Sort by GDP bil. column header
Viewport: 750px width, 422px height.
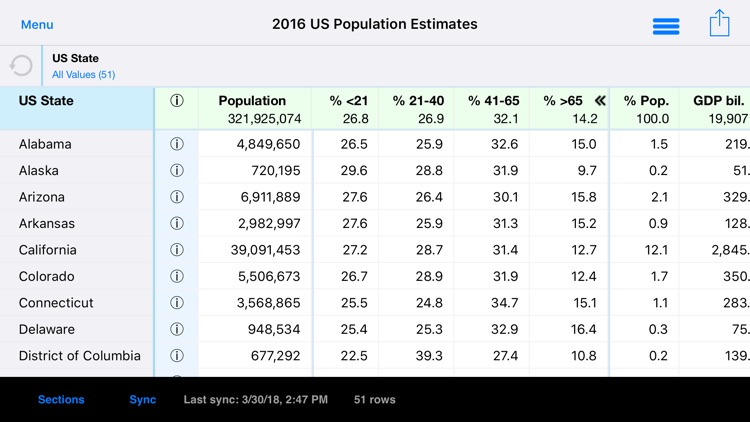point(718,100)
